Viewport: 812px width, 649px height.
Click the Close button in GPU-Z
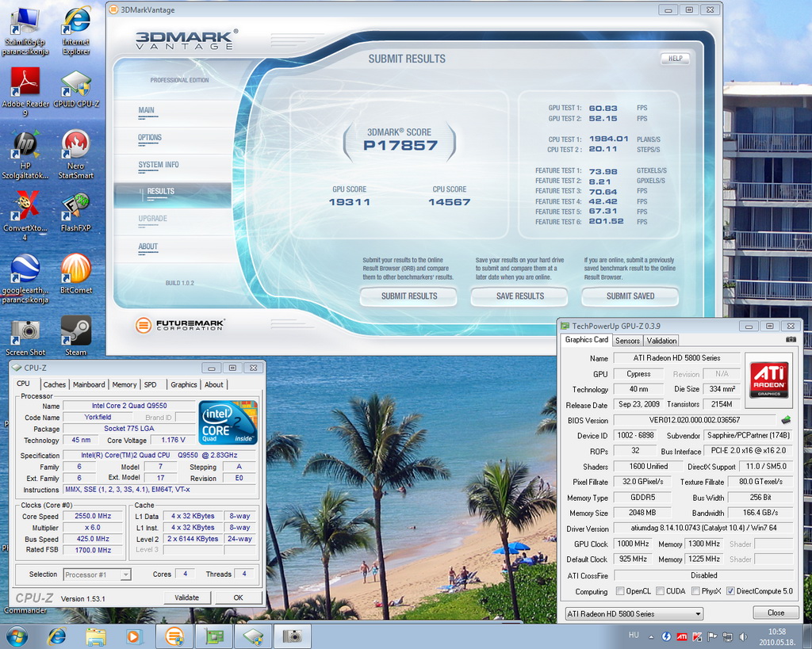coord(776,613)
